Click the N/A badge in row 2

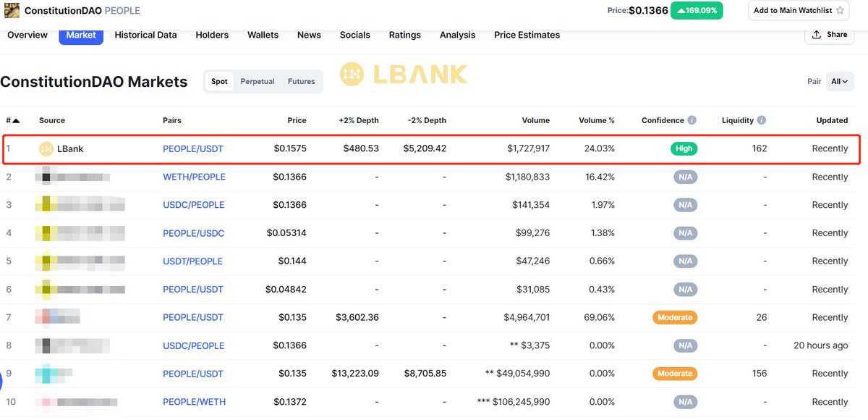coord(685,177)
